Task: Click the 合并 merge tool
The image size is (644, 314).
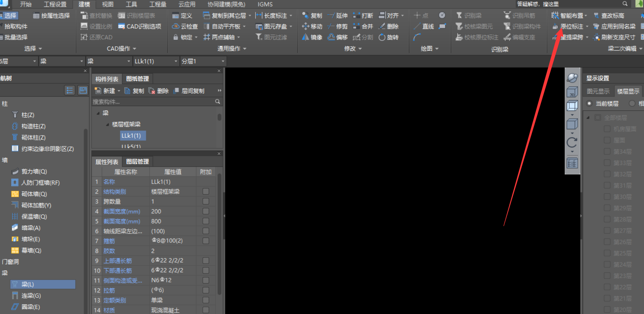Action: (363, 26)
